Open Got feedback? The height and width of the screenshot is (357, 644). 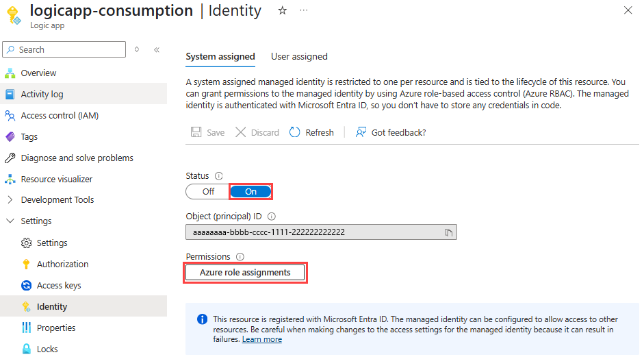point(391,132)
